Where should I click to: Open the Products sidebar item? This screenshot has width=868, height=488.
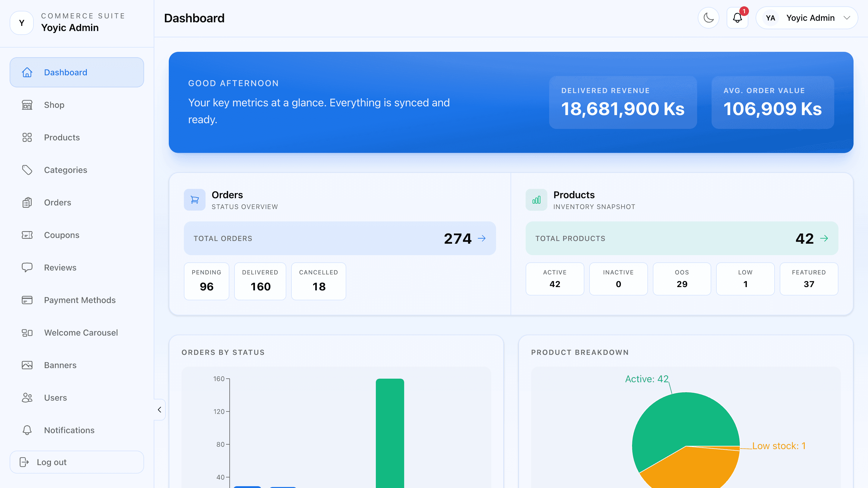pyautogui.click(x=77, y=137)
